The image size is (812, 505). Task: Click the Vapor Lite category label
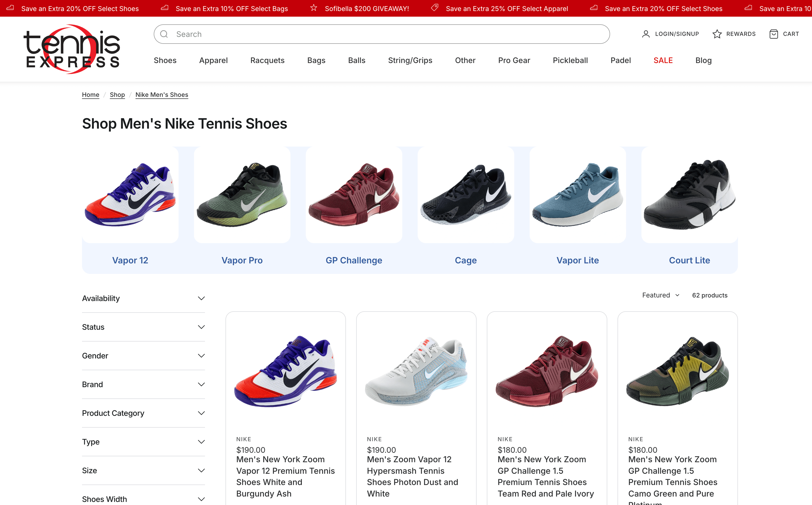578,260
